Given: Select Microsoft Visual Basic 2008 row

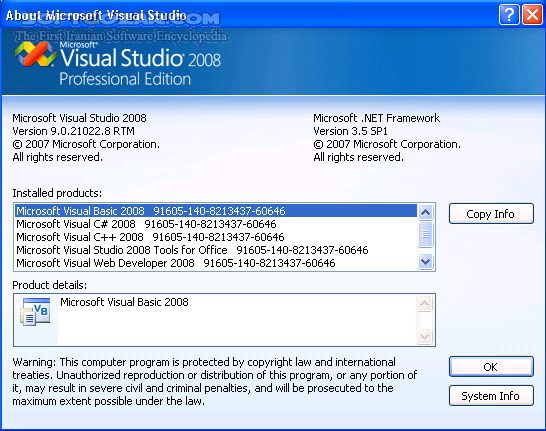Looking at the screenshot, I should tap(216, 211).
